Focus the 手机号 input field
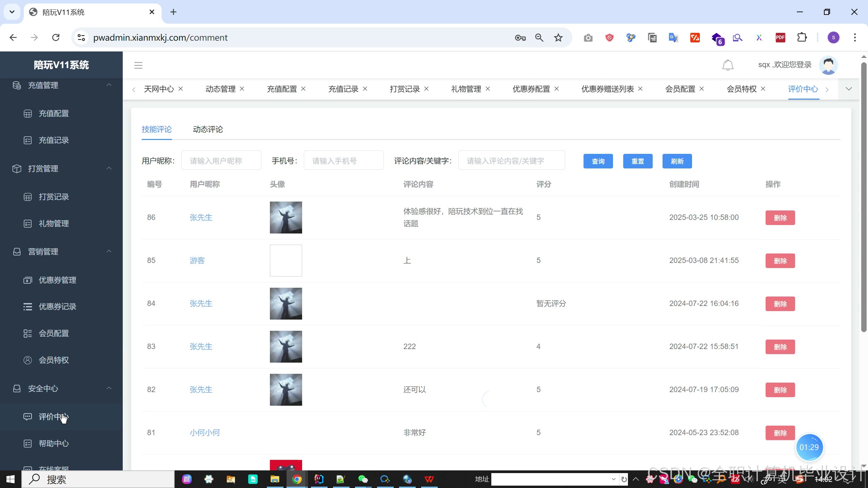Image resolution: width=868 pixels, height=488 pixels. pos(344,160)
